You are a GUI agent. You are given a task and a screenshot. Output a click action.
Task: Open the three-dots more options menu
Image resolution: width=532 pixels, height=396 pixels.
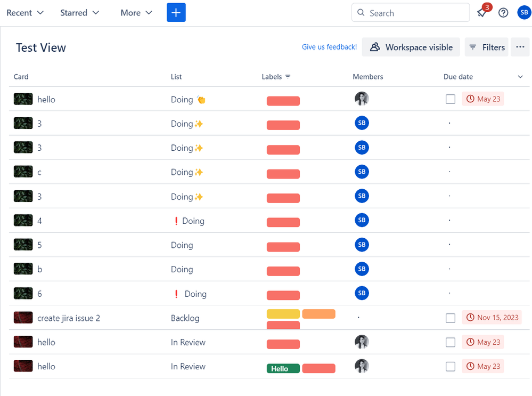tap(520, 47)
